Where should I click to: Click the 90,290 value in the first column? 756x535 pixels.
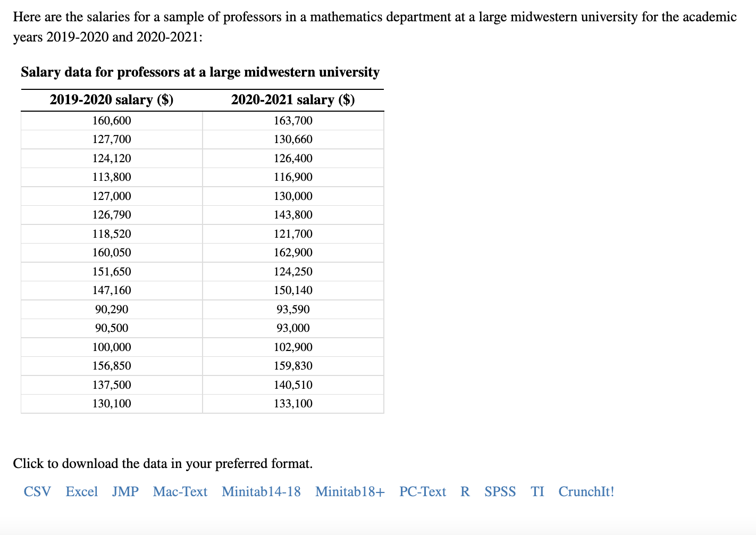click(112, 309)
